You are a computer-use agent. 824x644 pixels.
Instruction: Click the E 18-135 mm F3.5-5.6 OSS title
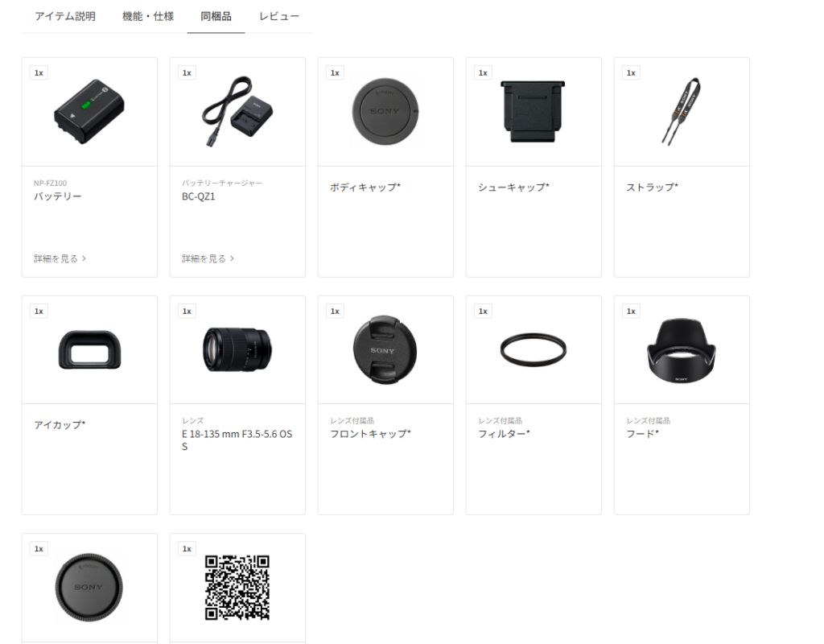[237, 440]
